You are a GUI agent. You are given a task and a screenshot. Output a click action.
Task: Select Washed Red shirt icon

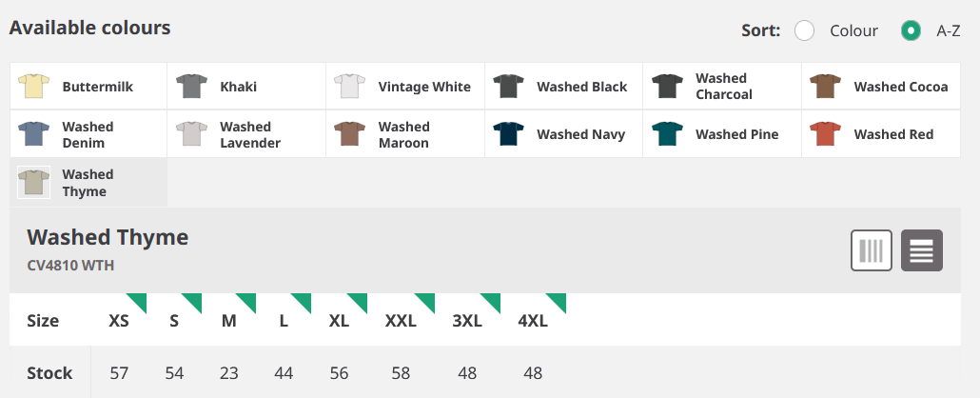[826, 134]
